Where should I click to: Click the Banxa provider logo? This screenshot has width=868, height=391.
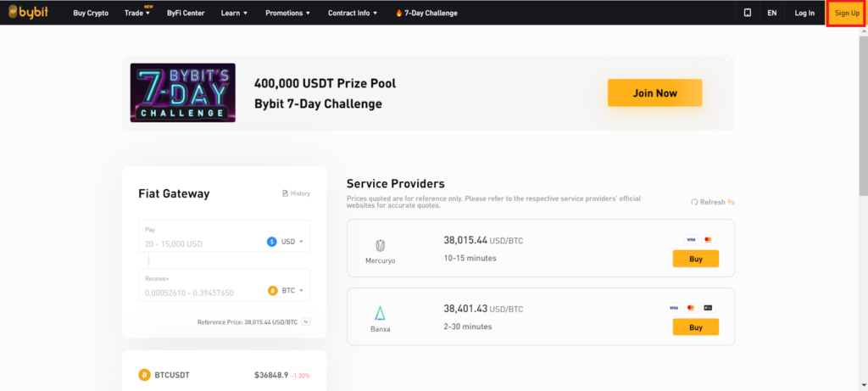(x=381, y=315)
